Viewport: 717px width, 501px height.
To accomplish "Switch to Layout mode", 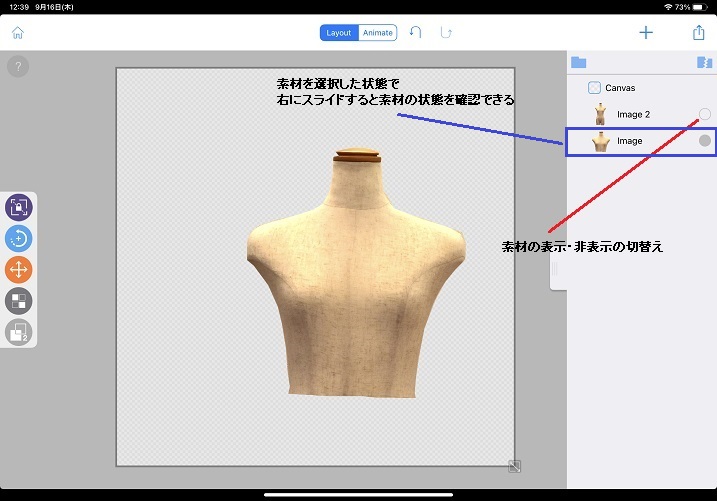I will pos(339,33).
